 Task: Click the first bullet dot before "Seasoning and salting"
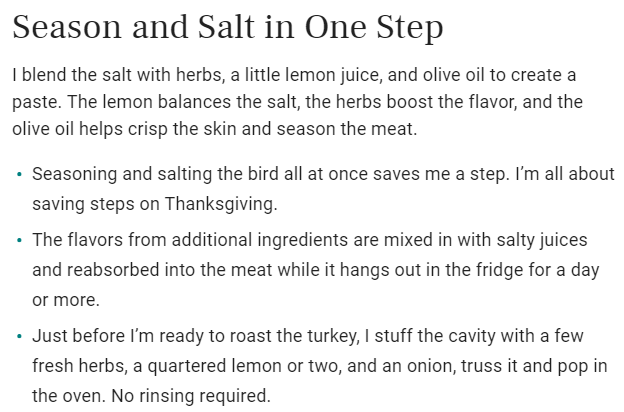tap(20, 174)
